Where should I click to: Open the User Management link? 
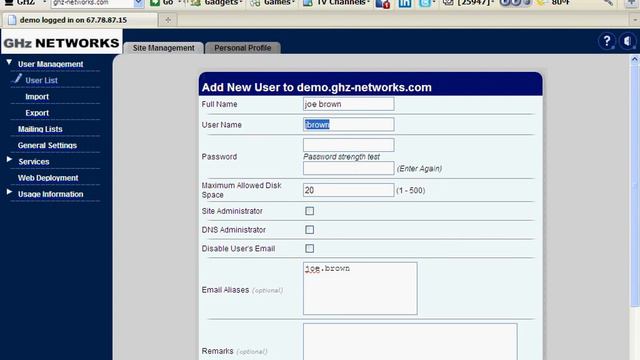pos(51,64)
